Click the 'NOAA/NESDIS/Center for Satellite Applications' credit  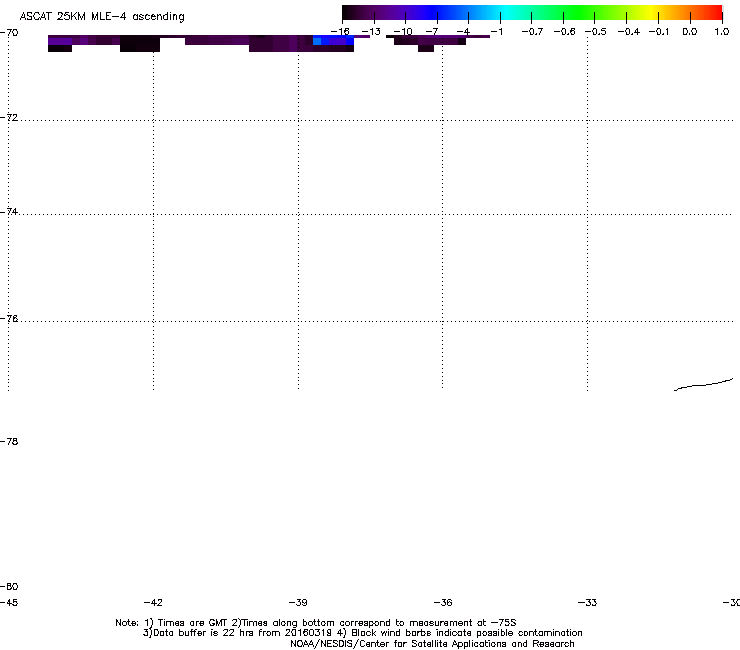(x=432, y=644)
